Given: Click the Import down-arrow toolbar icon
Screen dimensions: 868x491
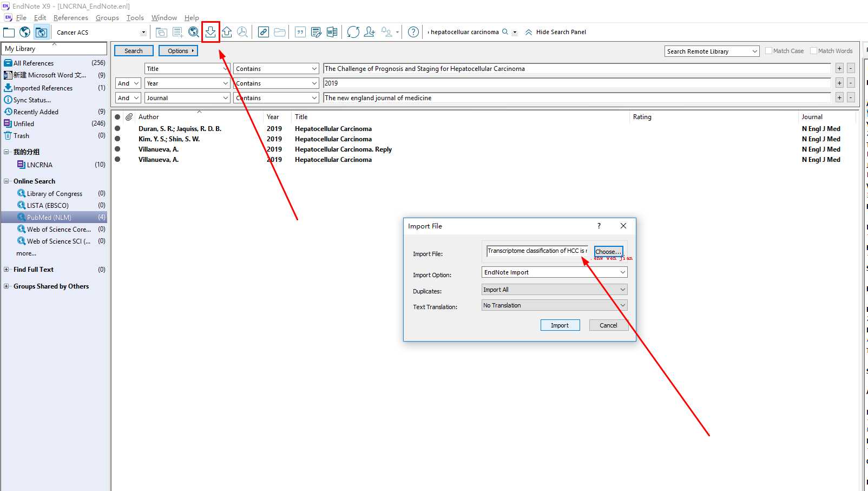Looking at the screenshot, I should point(211,32).
